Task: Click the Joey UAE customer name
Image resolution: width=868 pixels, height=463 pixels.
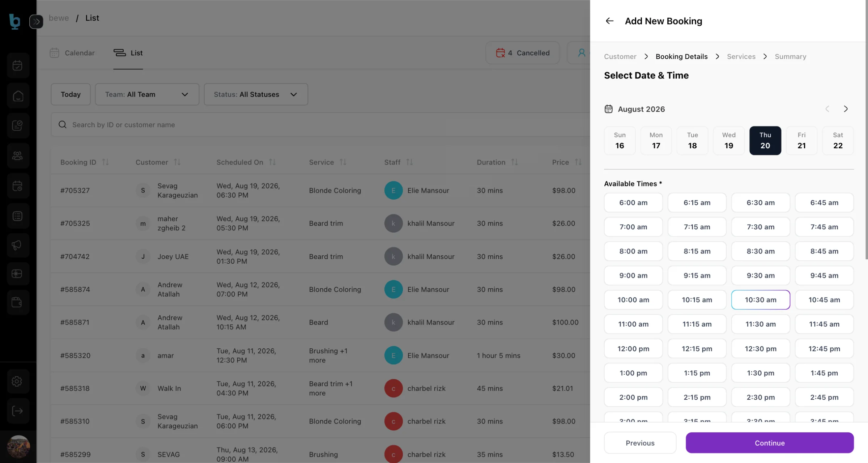Action: tap(173, 256)
